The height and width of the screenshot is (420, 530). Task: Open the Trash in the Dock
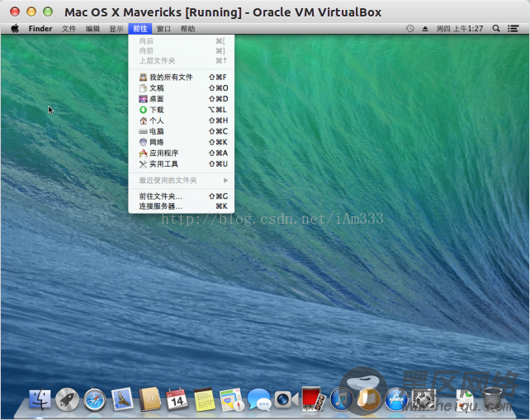[x=493, y=399]
